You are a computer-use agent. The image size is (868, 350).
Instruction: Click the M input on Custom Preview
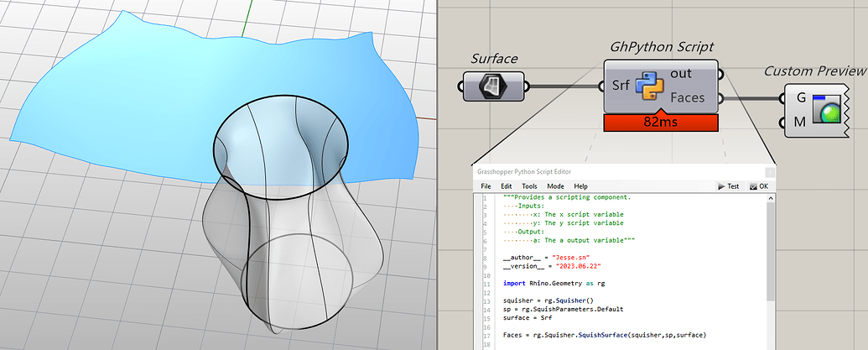click(801, 123)
